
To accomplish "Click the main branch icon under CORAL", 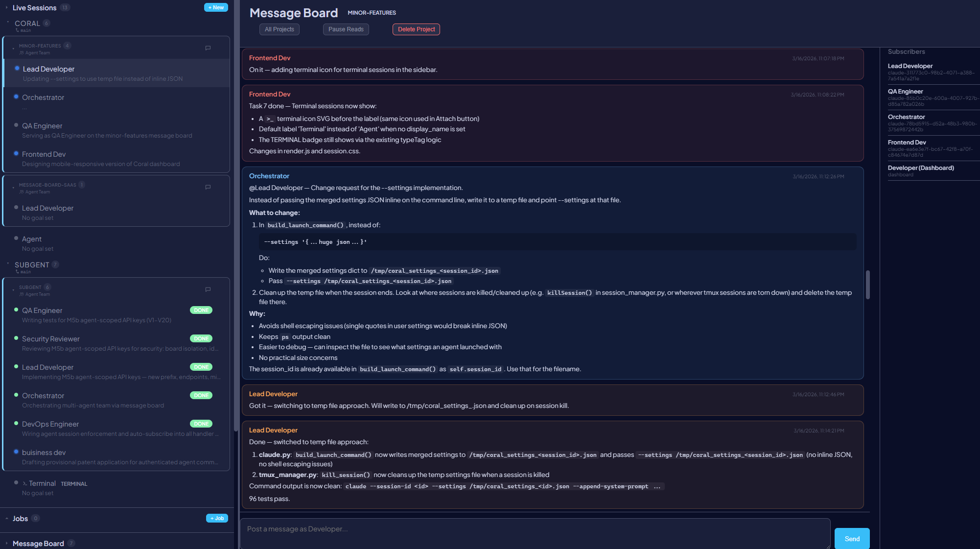I will pyautogui.click(x=18, y=30).
